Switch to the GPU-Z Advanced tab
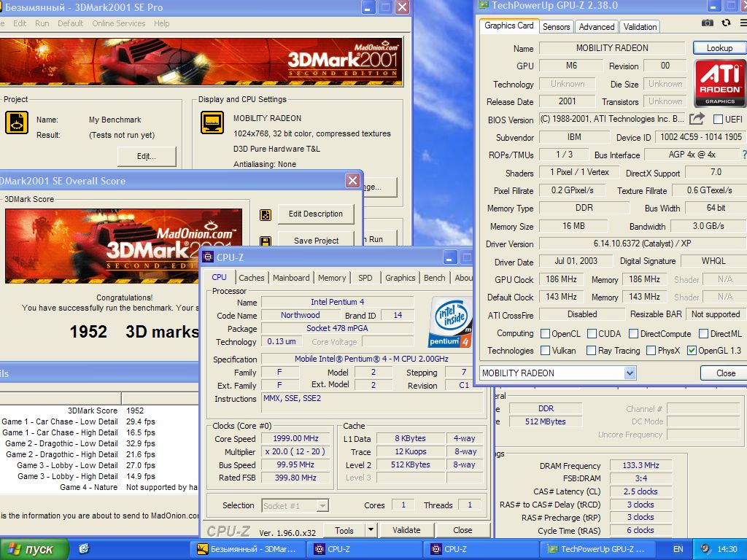747x560 pixels. click(x=597, y=27)
